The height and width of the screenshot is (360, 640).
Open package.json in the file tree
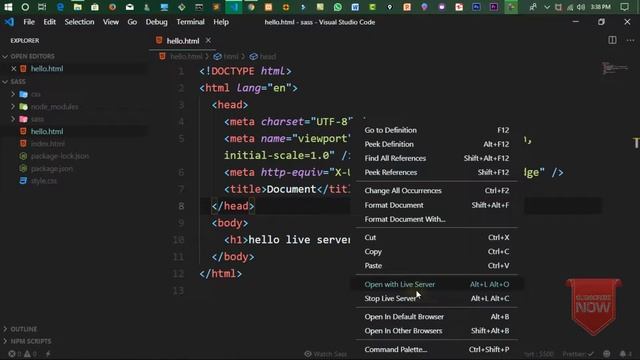click(x=52, y=169)
